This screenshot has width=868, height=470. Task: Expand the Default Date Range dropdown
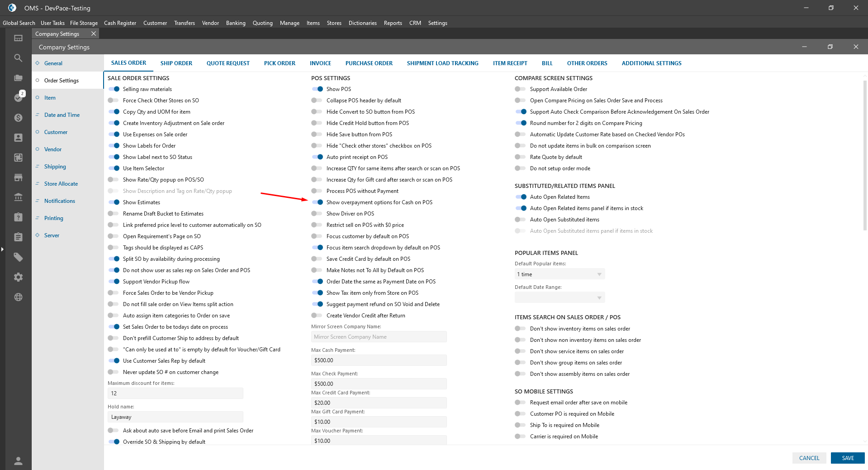(x=560, y=297)
